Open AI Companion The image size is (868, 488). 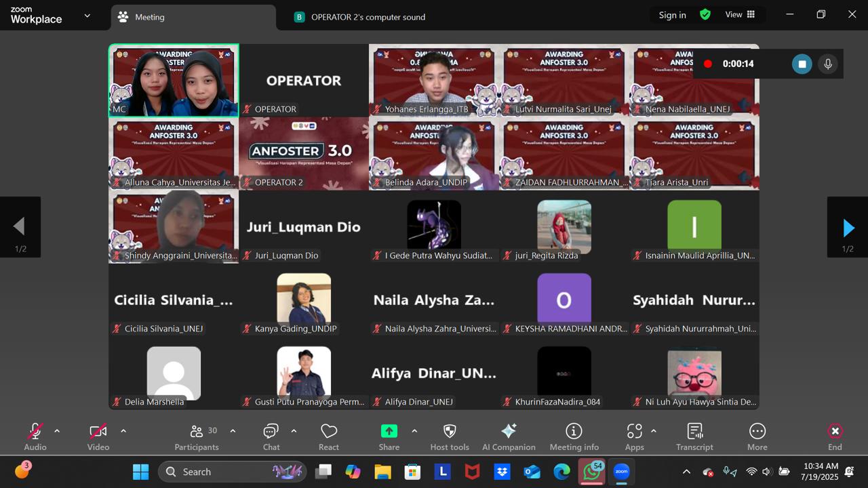[509, 437]
